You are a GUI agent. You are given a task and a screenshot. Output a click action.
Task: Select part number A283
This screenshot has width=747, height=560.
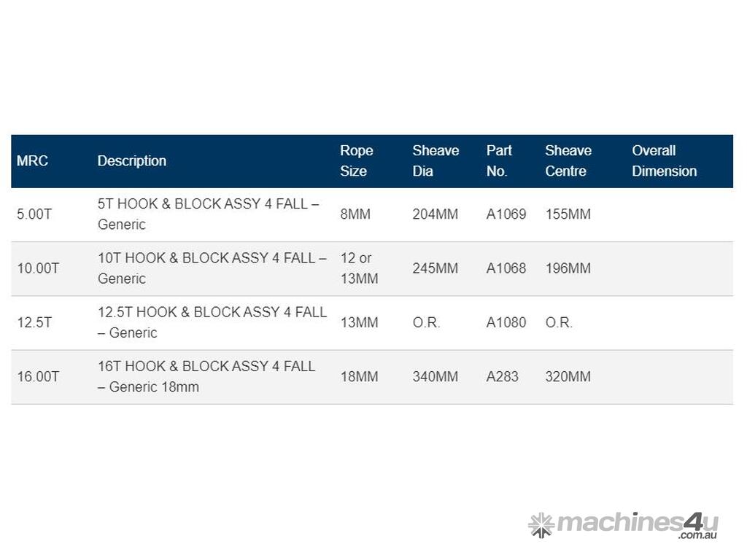(503, 377)
